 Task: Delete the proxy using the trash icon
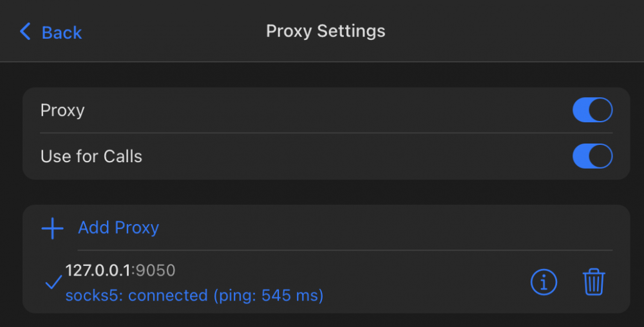[594, 282]
